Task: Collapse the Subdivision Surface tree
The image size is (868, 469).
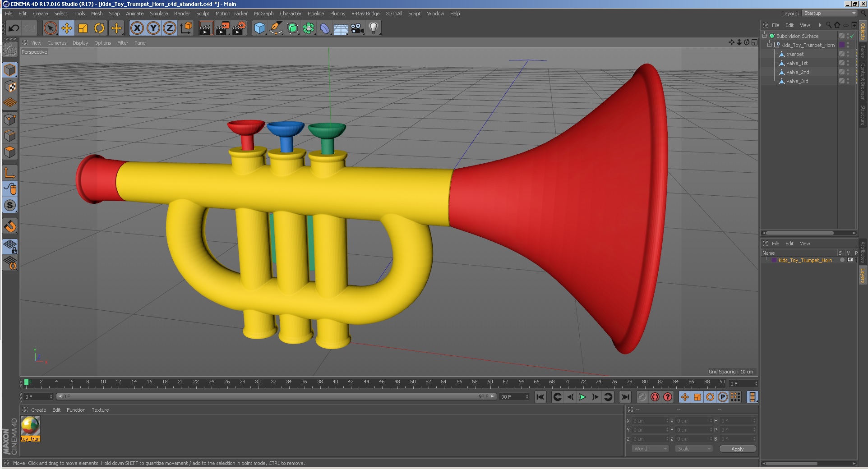Action: coord(765,36)
